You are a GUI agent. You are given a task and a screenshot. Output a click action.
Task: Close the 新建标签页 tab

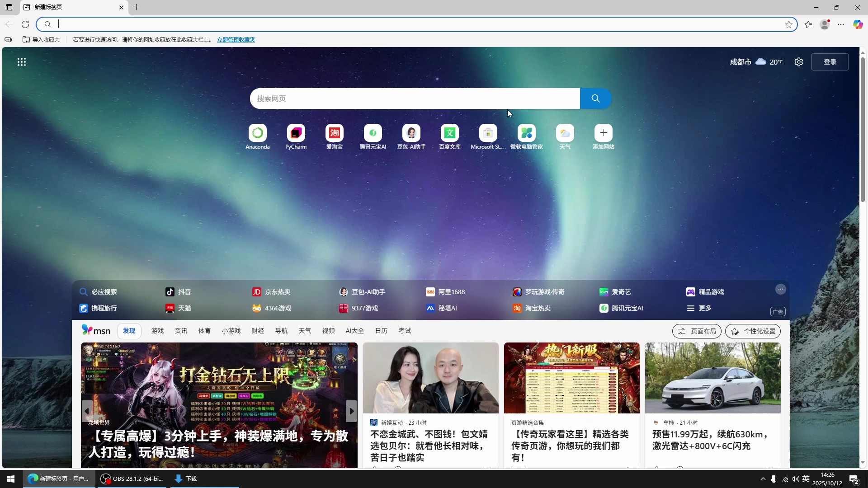click(121, 7)
